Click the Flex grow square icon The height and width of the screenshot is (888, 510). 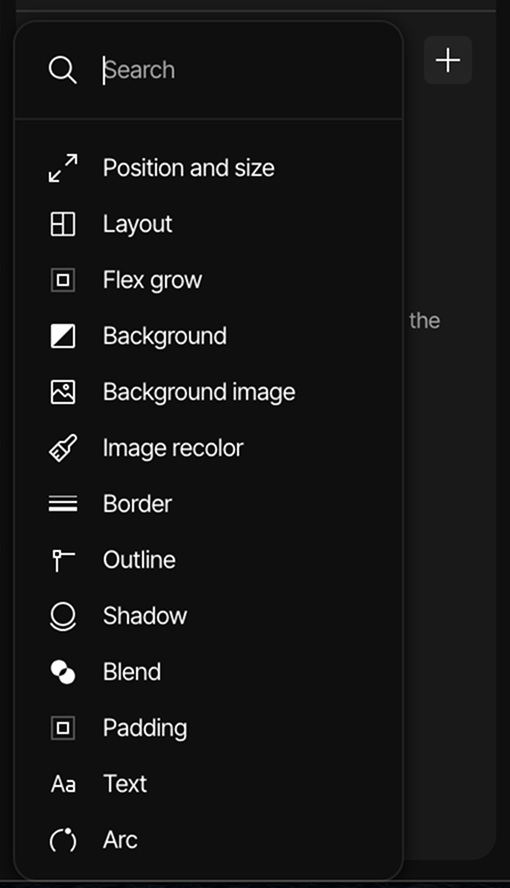coord(63,280)
